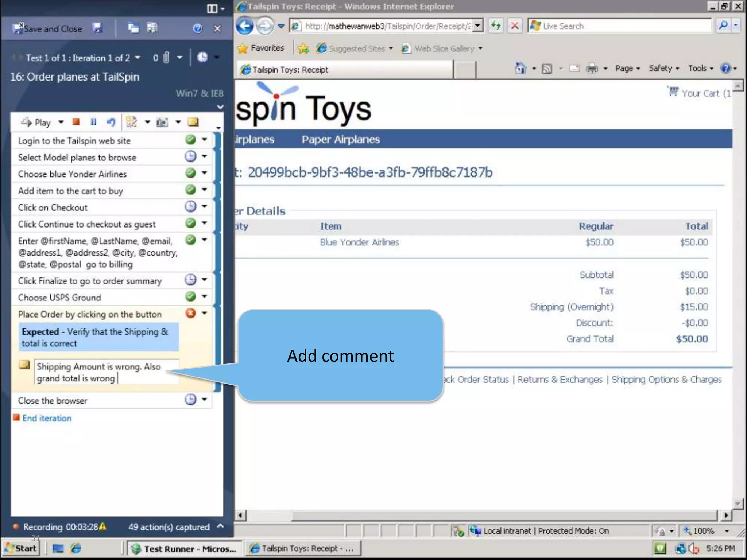This screenshot has height=560, width=747.
Task: Click the Returns & Exchanges link
Action: pyautogui.click(x=560, y=380)
